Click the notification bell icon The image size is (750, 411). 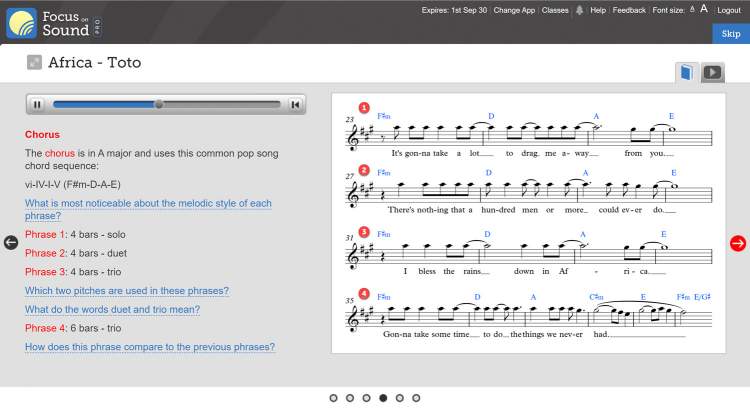click(579, 10)
